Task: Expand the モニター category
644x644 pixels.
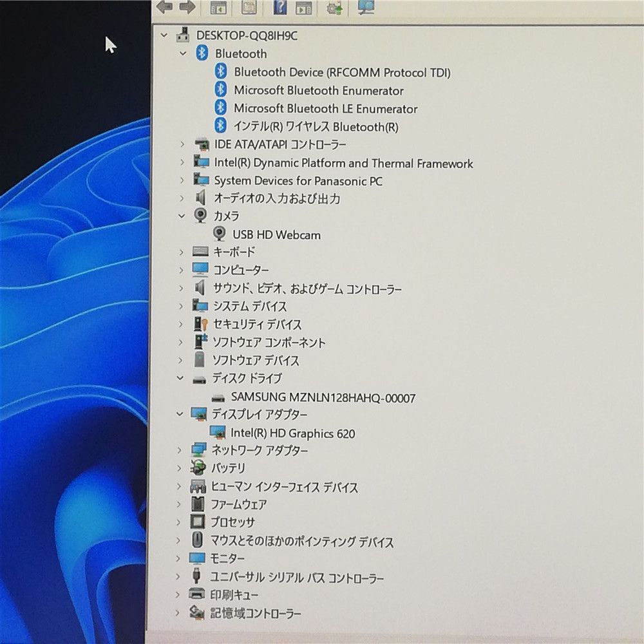Action: [x=178, y=558]
